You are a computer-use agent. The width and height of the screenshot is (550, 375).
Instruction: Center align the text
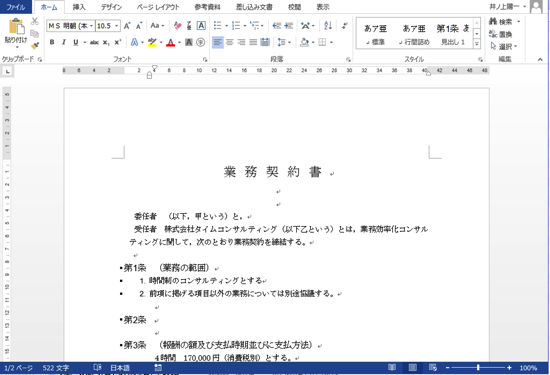[230, 42]
